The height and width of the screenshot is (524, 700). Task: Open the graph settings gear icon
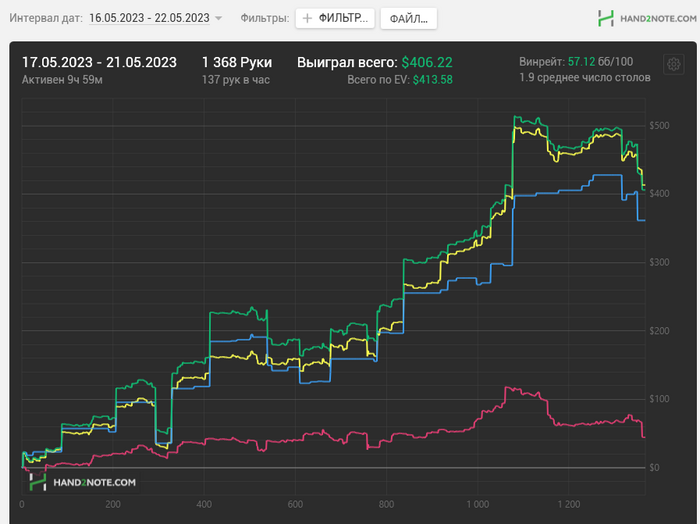pos(673,64)
